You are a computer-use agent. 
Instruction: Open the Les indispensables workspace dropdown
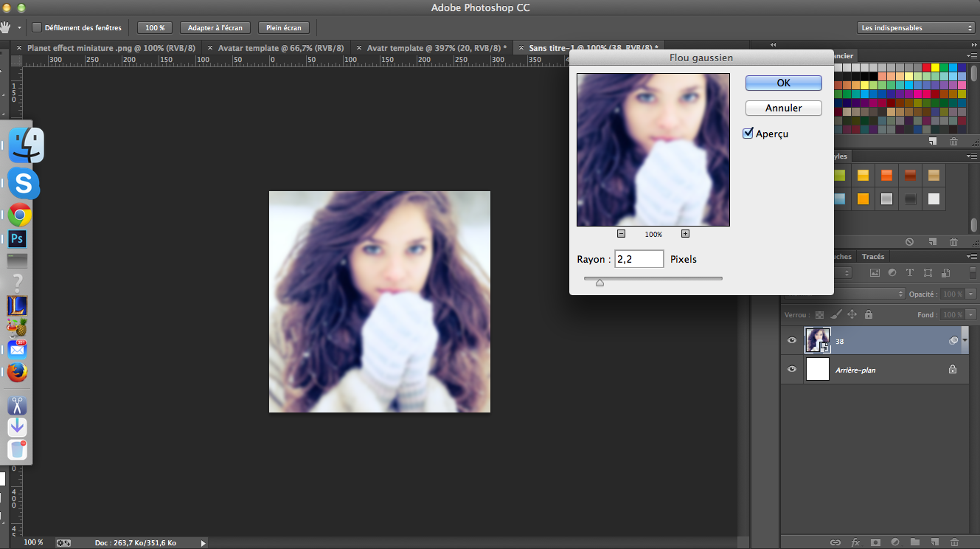(x=917, y=27)
